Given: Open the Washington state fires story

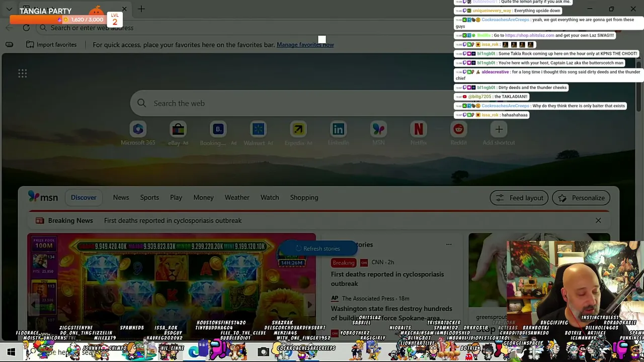Looking at the screenshot, I should coord(391,313).
